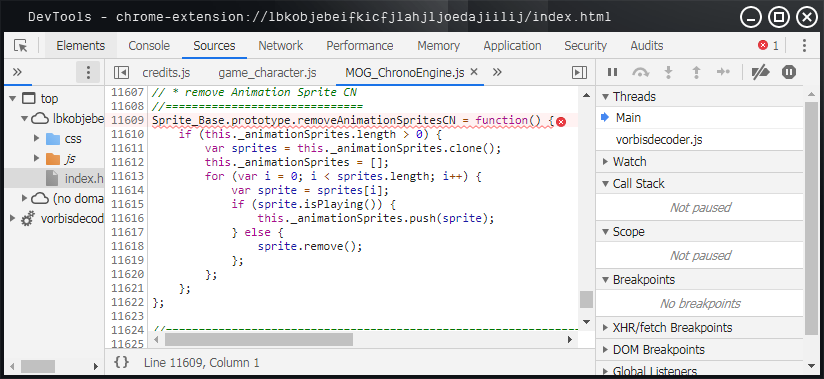Click the red error count indicator

768,46
